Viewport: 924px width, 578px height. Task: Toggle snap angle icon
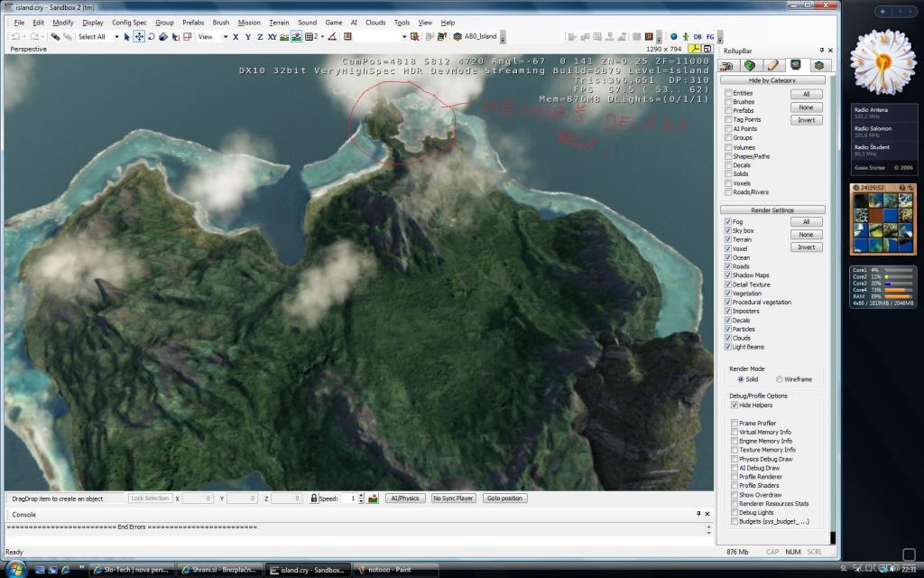332,36
